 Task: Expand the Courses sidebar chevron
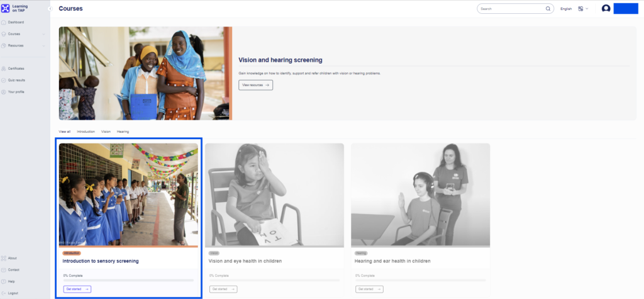pyautogui.click(x=43, y=34)
